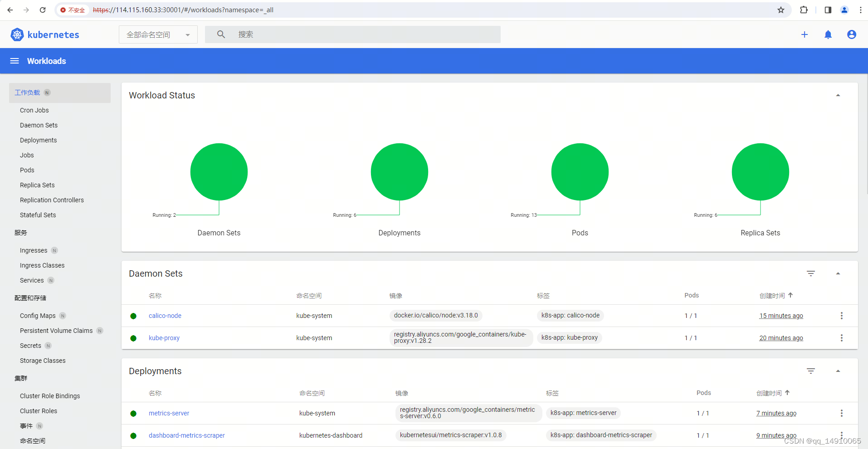
Task: Open the namespace selector dropdown
Action: tap(158, 34)
